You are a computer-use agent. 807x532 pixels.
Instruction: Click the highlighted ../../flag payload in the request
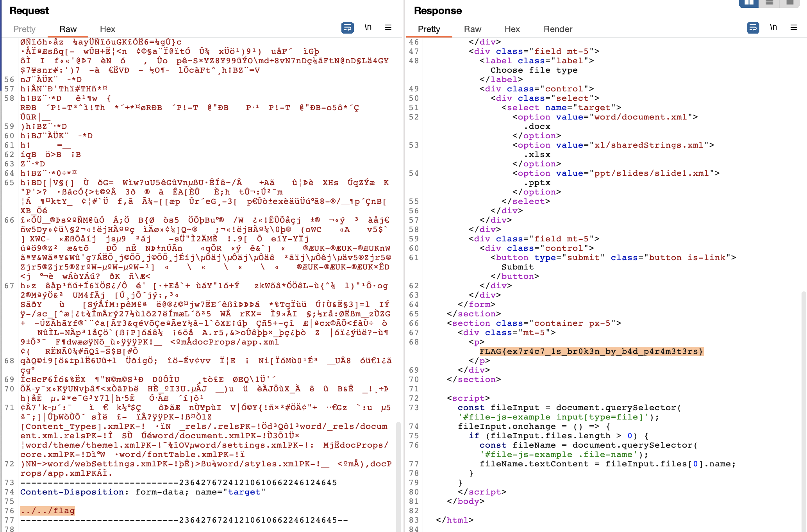[x=48, y=511]
